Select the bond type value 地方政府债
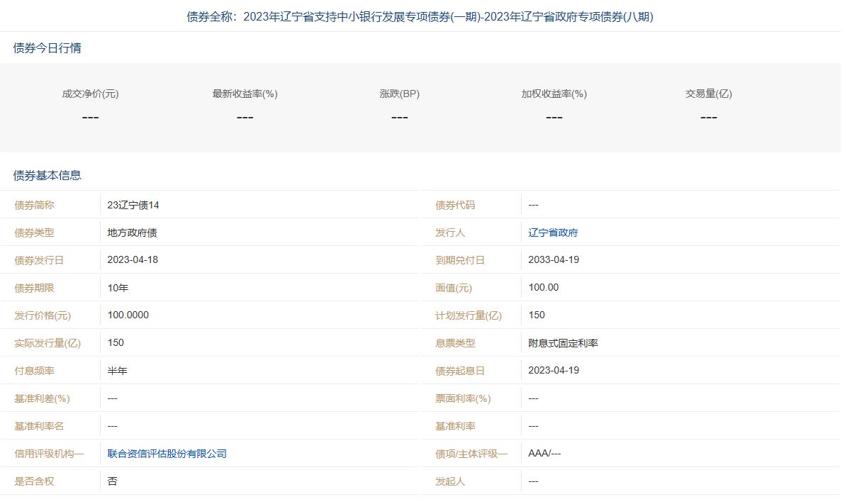 point(132,233)
